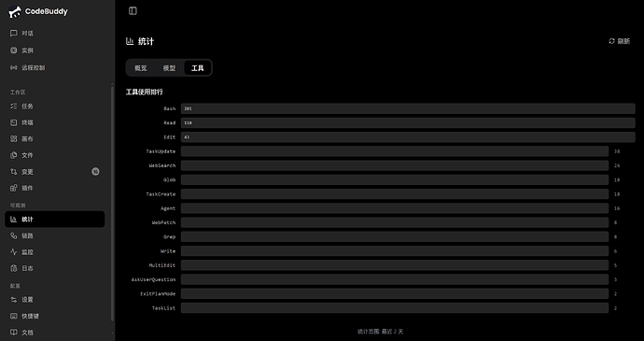
Task: Click count 2 in ExitPlanMode row
Action: [616, 294]
